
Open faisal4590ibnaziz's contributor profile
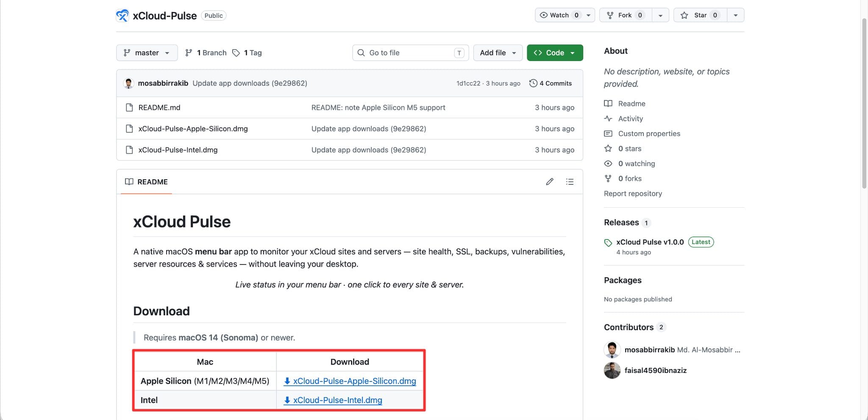656,370
